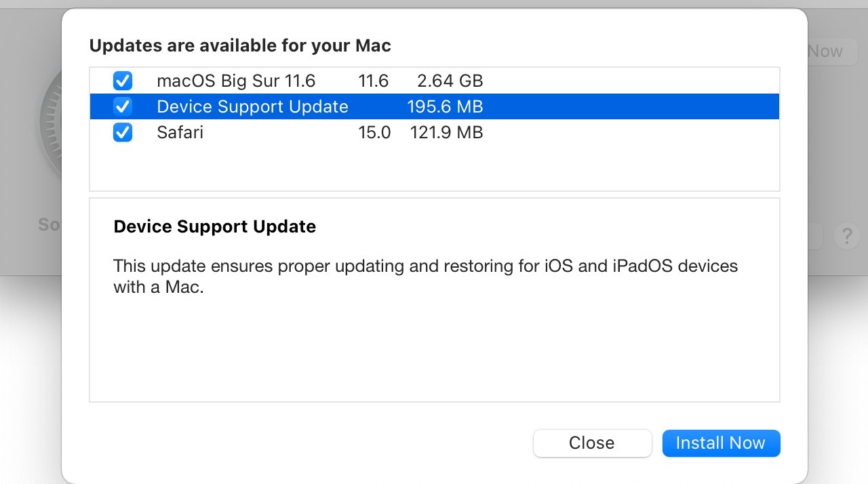The width and height of the screenshot is (868, 484).
Task: Select the macOS Big Sur 11.6 row
Action: [x=236, y=81]
